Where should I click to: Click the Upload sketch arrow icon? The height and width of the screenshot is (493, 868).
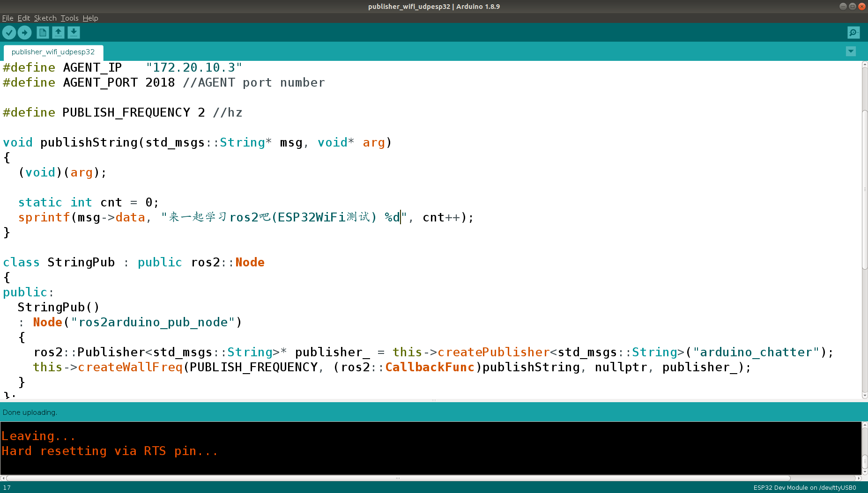pyautogui.click(x=25, y=33)
